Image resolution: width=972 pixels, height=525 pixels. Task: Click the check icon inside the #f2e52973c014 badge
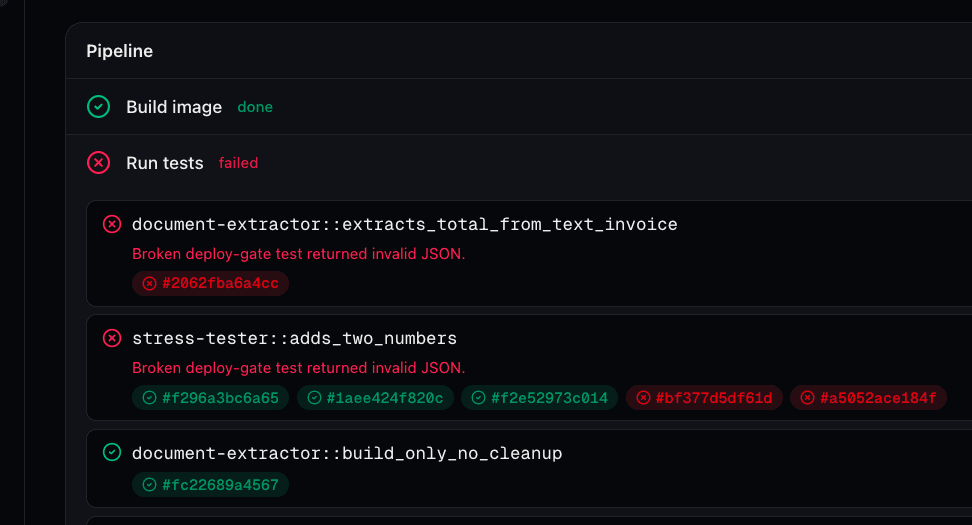coord(479,398)
